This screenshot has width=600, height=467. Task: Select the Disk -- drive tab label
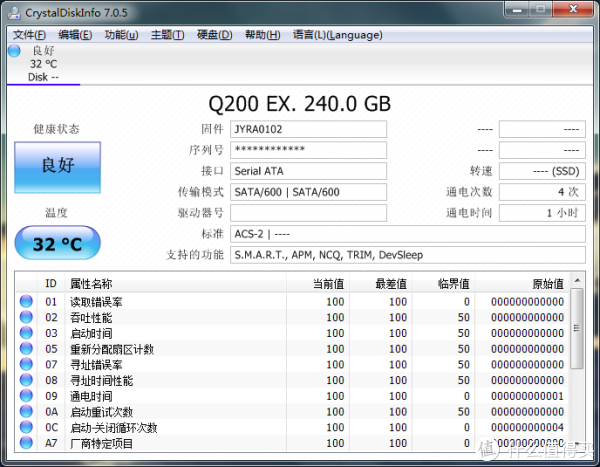43,77
